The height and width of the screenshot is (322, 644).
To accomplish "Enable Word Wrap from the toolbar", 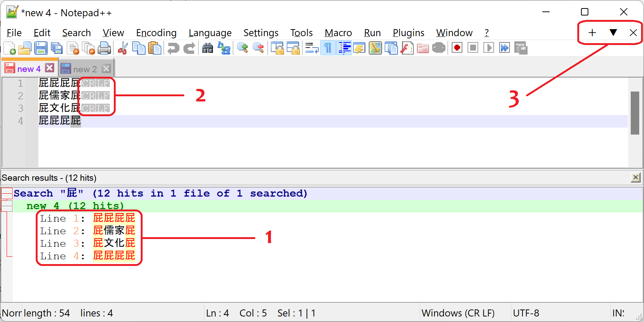I will tap(311, 48).
